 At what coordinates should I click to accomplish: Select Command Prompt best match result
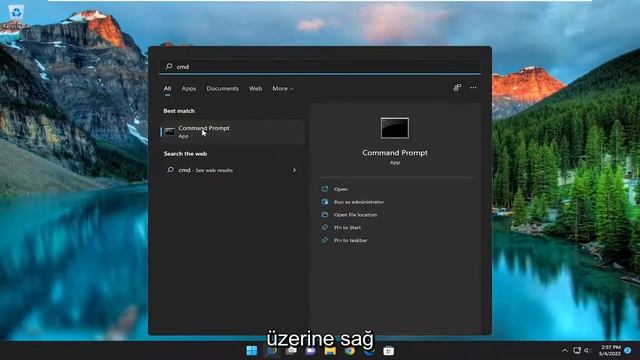pyautogui.click(x=232, y=132)
